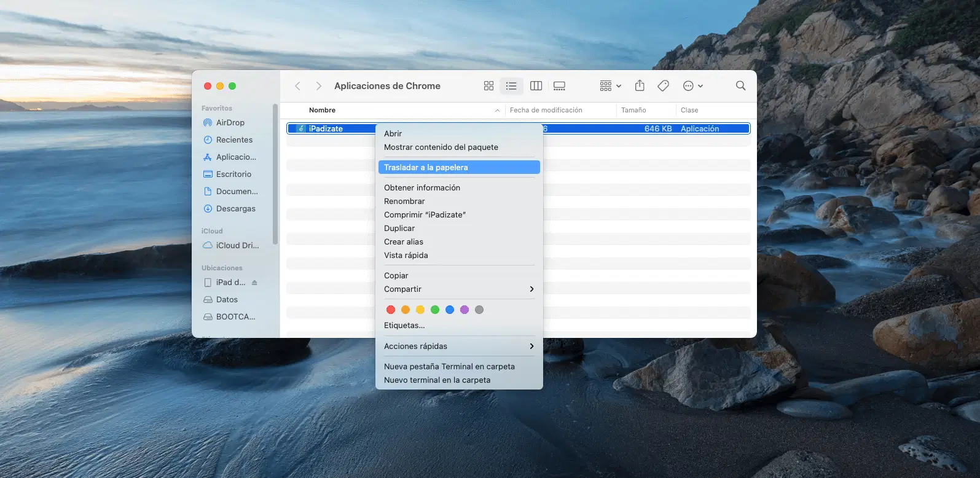The height and width of the screenshot is (478, 980).
Task: Choose Vista rápida
Action: (459, 255)
